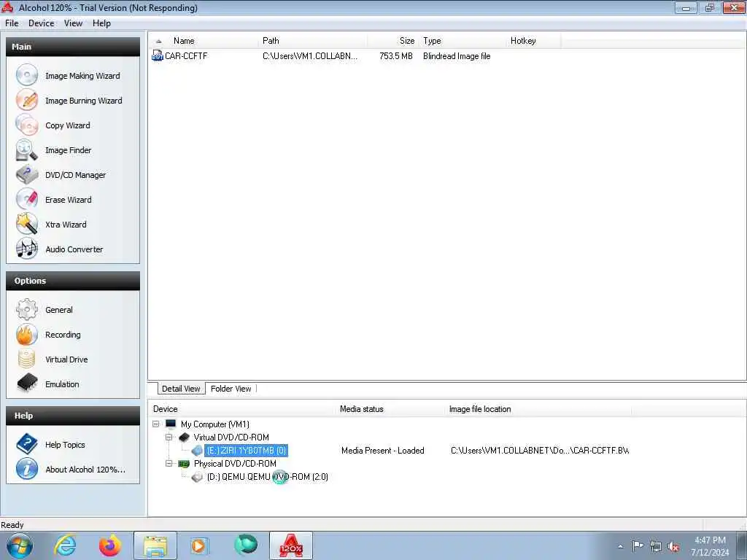Click the network tray icon

click(x=656, y=546)
